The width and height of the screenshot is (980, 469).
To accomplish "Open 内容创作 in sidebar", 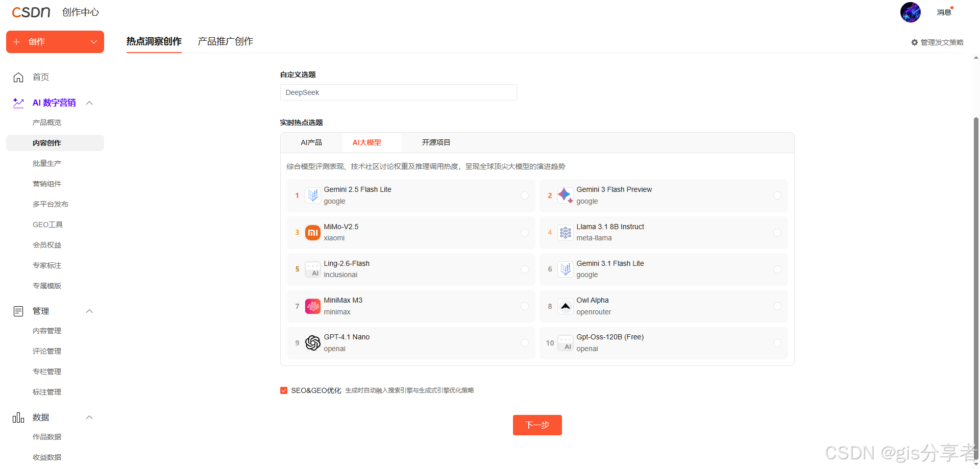I will (55, 143).
